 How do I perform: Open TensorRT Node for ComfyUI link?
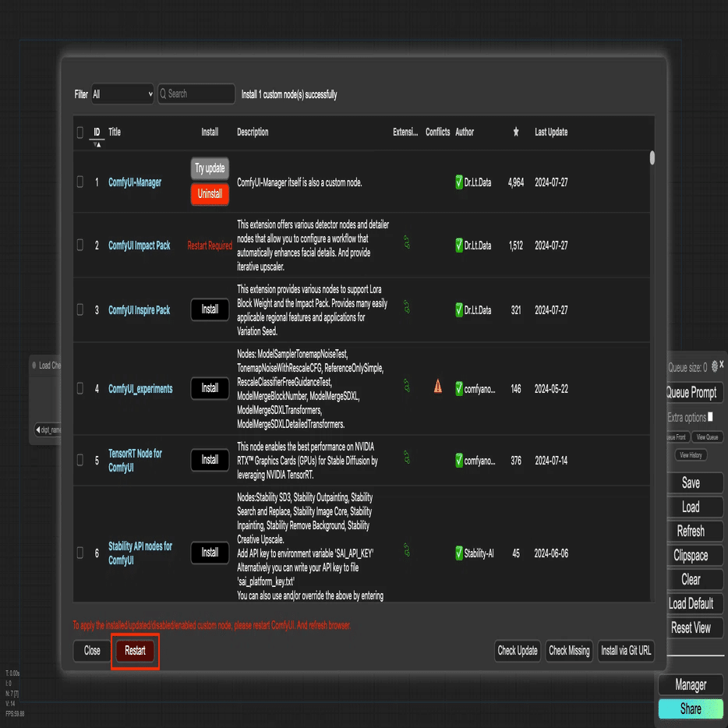(135, 460)
